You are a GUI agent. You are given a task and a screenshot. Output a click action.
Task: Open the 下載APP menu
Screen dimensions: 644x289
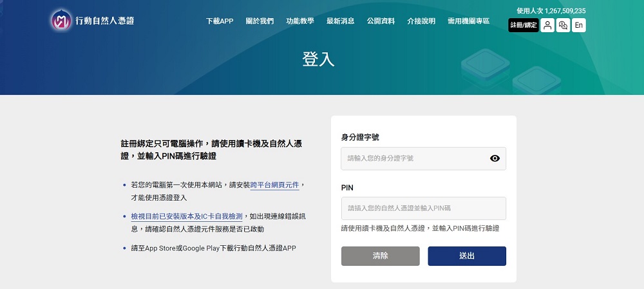coord(220,21)
